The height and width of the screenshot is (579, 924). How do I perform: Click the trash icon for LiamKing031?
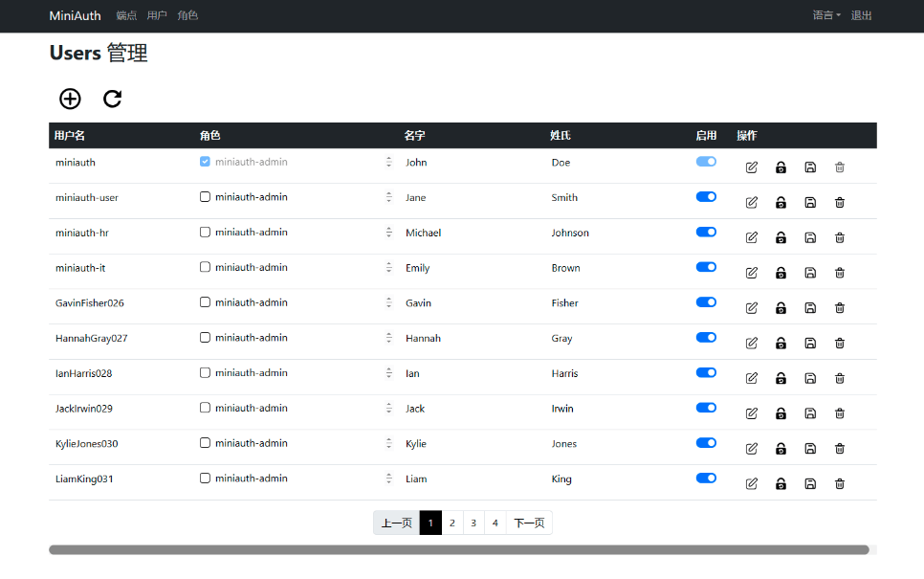click(840, 483)
